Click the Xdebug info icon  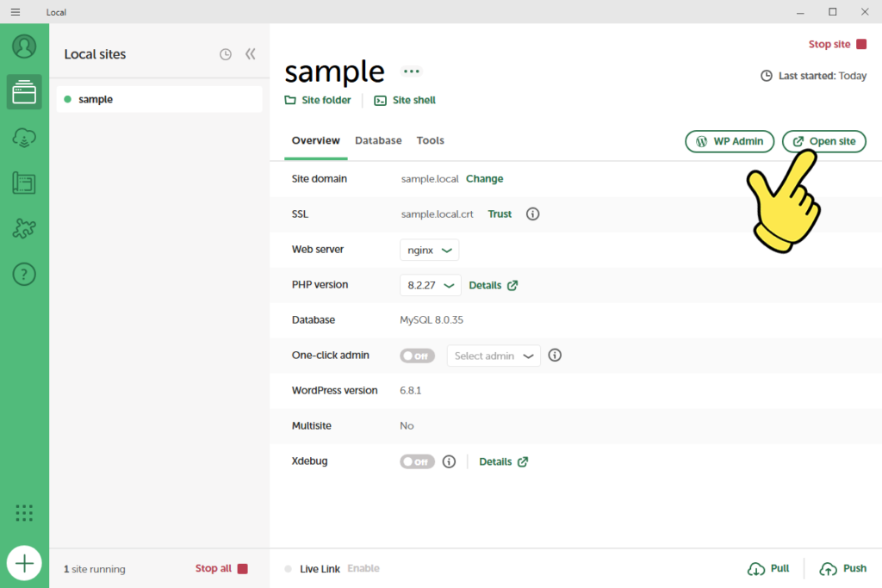pos(449,461)
